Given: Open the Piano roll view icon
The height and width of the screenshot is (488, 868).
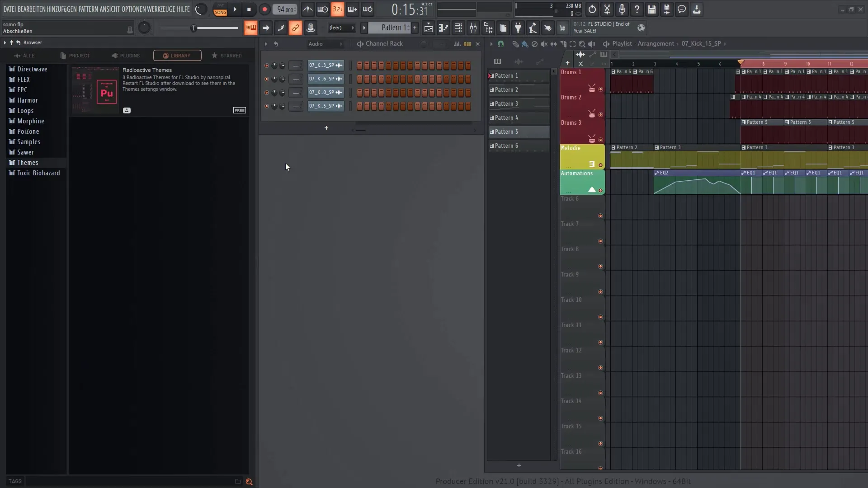Looking at the screenshot, I should (443, 28).
